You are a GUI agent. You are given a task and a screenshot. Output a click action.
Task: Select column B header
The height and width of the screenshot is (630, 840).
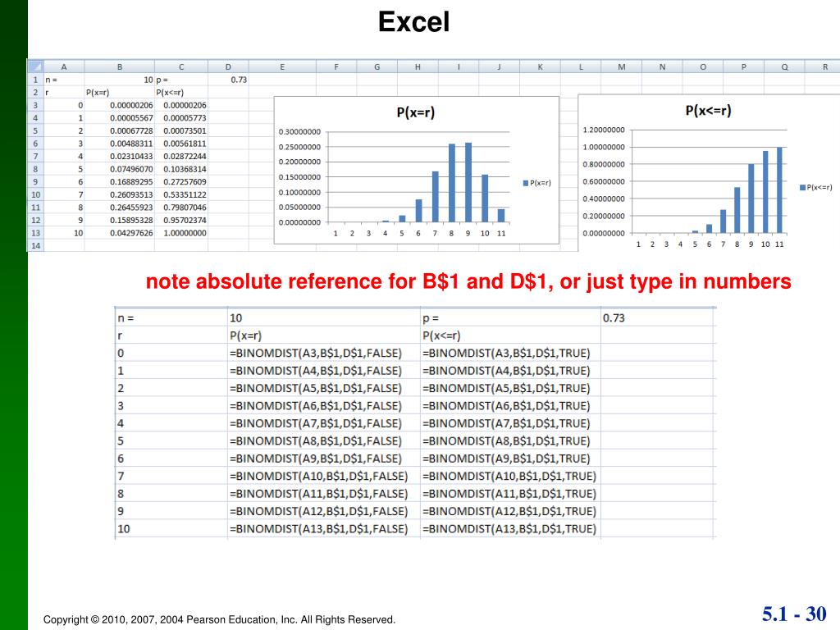pos(120,67)
